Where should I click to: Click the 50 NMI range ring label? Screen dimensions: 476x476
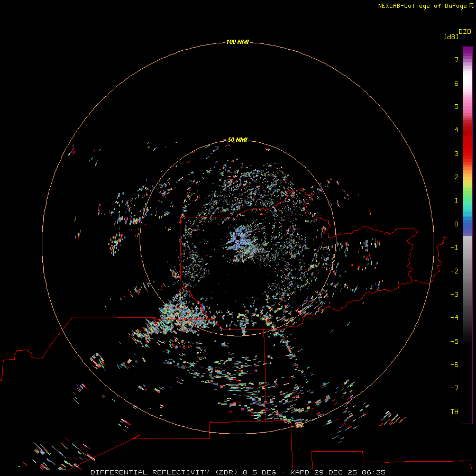(237, 140)
